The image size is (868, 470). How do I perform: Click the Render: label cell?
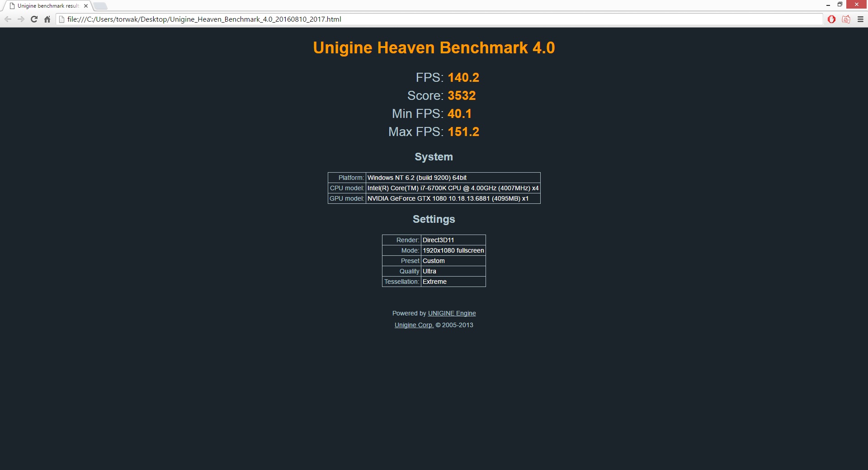(x=401, y=240)
